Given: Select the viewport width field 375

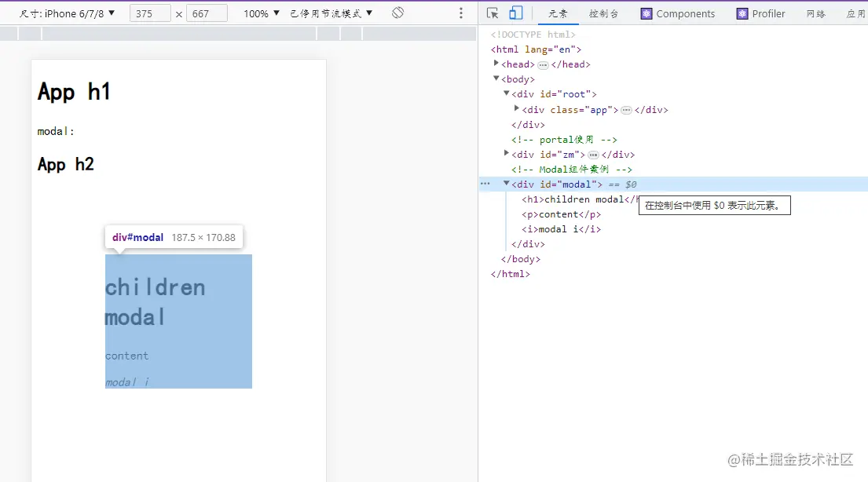Looking at the screenshot, I should pyautogui.click(x=150, y=13).
